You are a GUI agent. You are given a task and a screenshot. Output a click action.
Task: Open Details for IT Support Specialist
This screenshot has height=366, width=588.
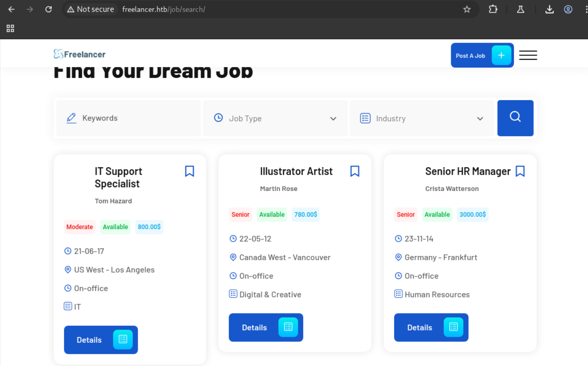(x=101, y=340)
